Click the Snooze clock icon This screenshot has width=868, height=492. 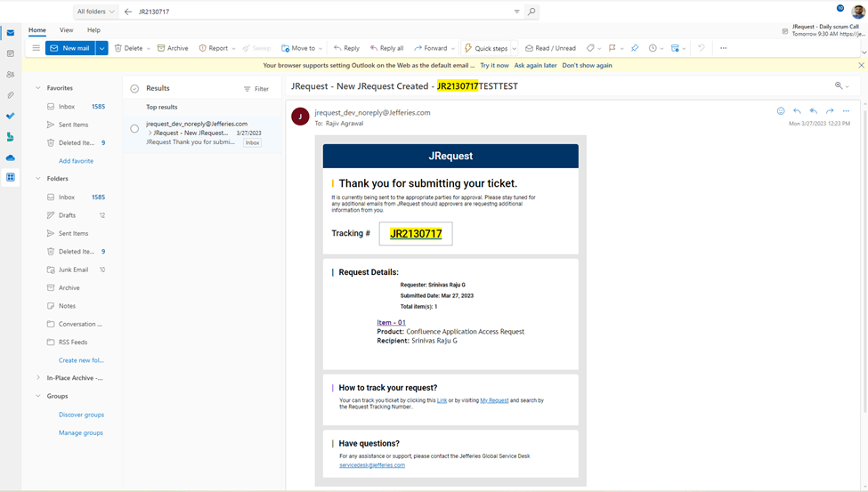[x=653, y=48]
